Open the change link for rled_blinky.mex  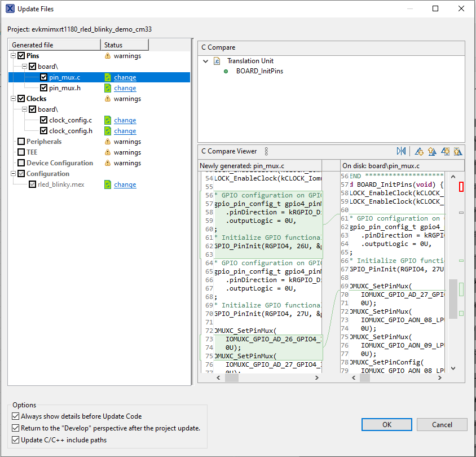point(125,184)
